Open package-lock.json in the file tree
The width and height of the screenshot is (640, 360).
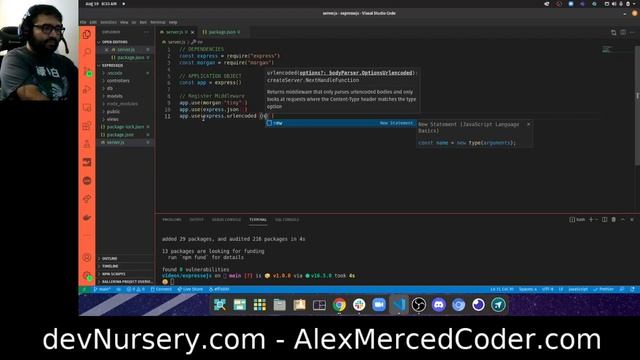pyautogui.click(x=125, y=127)
